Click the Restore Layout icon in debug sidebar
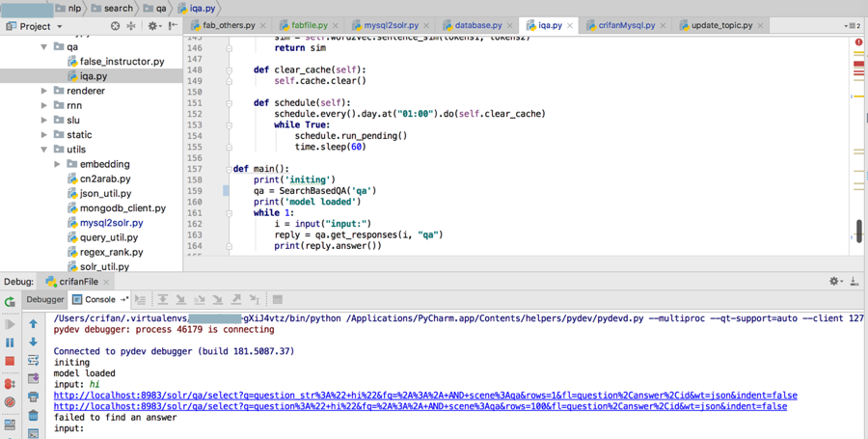The height and width of the screenshot is (439, 868). [x=10, y=425]
